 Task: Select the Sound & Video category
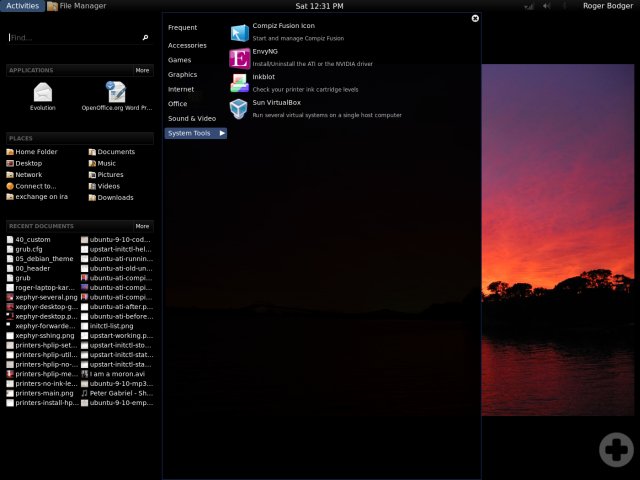[191, 118]
